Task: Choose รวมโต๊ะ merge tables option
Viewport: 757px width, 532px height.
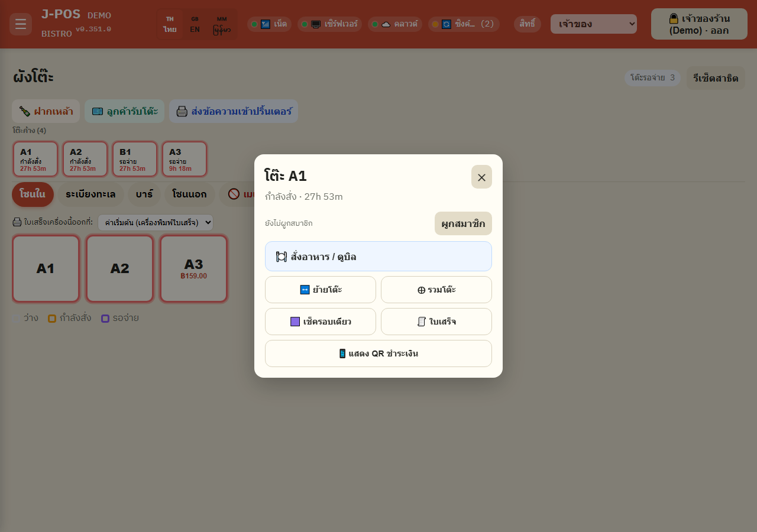Action: point(436,290)
